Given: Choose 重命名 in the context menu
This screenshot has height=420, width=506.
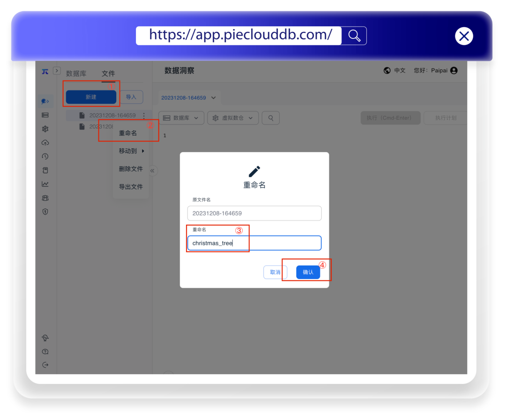Looking at the screenshot, I should (128, 133).
